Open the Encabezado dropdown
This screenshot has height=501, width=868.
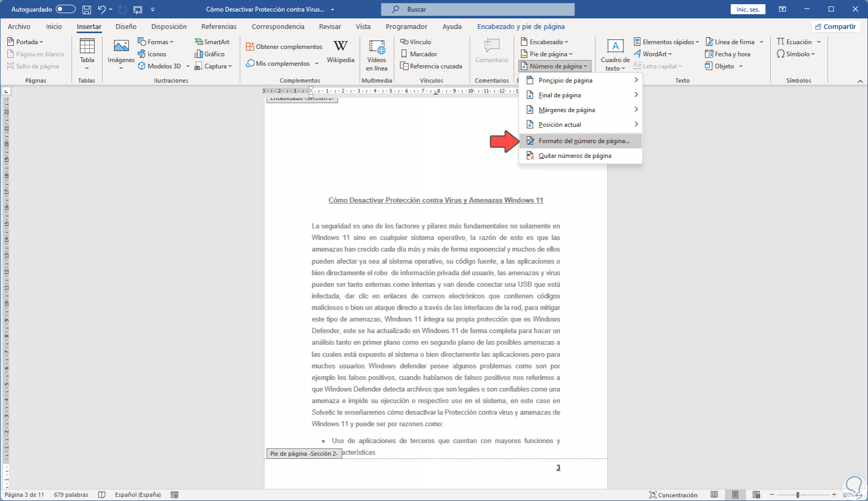tap(544, 42)
